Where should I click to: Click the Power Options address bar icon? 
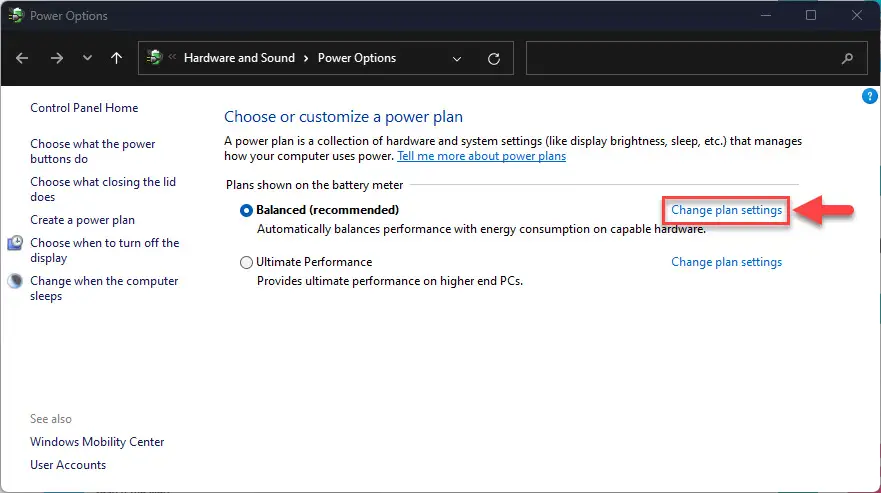coord(155,57)
